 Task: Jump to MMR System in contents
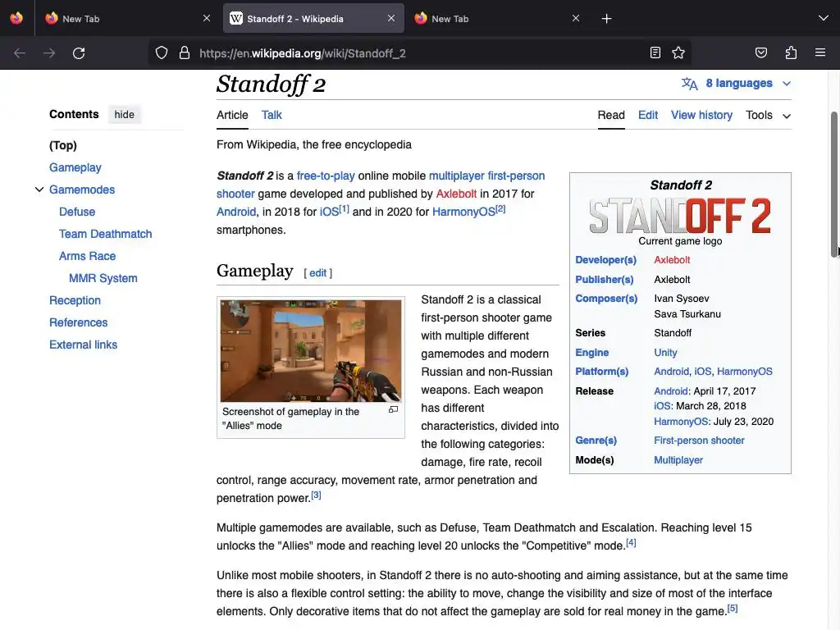[103, 279]
